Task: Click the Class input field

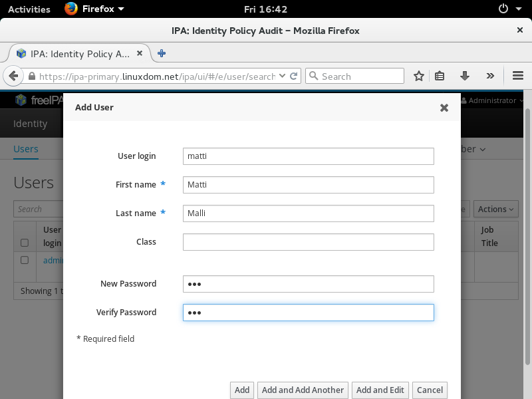Action: (x=308, y=242)
